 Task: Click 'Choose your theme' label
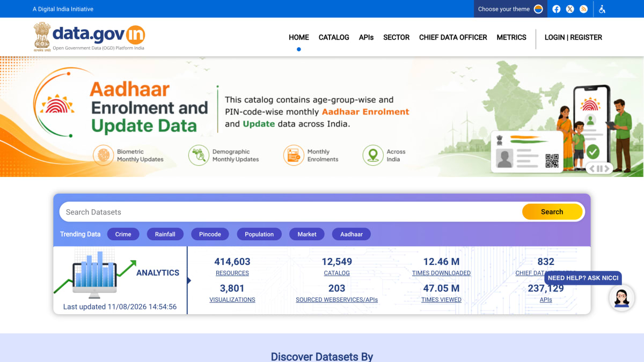point(503,9)
